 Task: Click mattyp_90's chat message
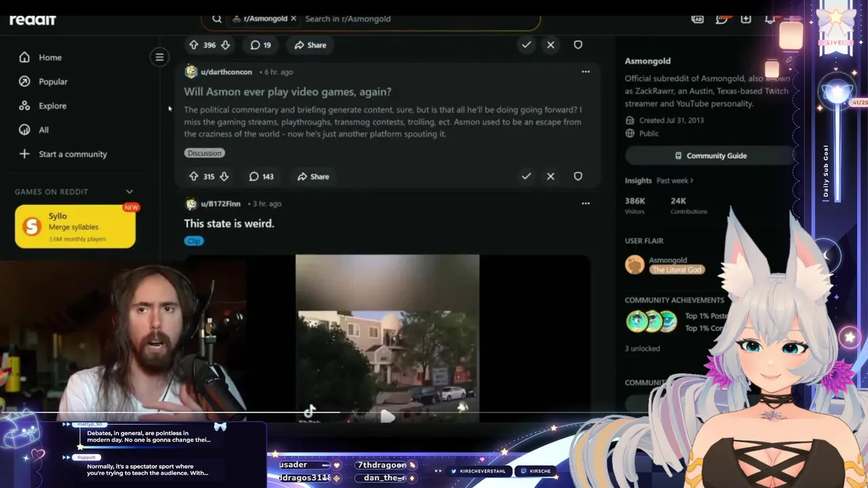click(149, 436)
